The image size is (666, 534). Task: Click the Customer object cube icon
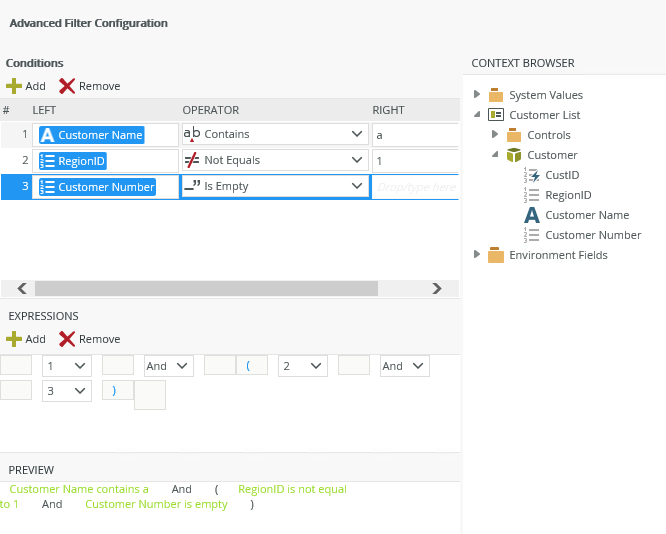click(514, 155)
